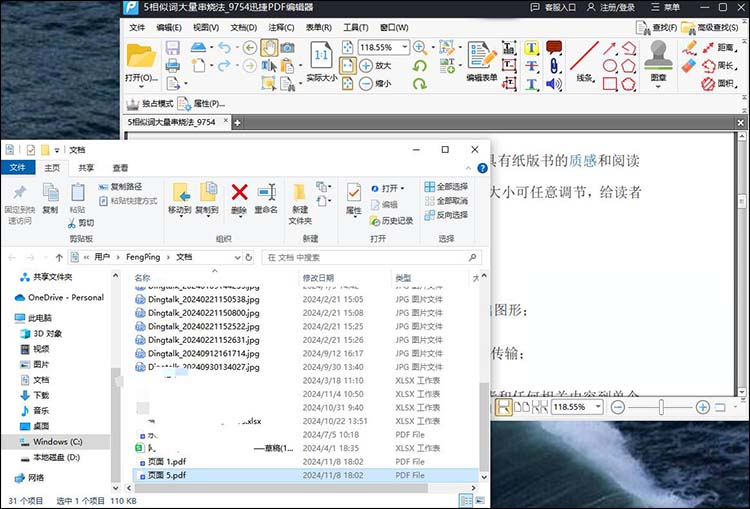Expand the Explorer 打开 ribbon dropdown
The image size is (750, 509).
[x=402, y=188]
